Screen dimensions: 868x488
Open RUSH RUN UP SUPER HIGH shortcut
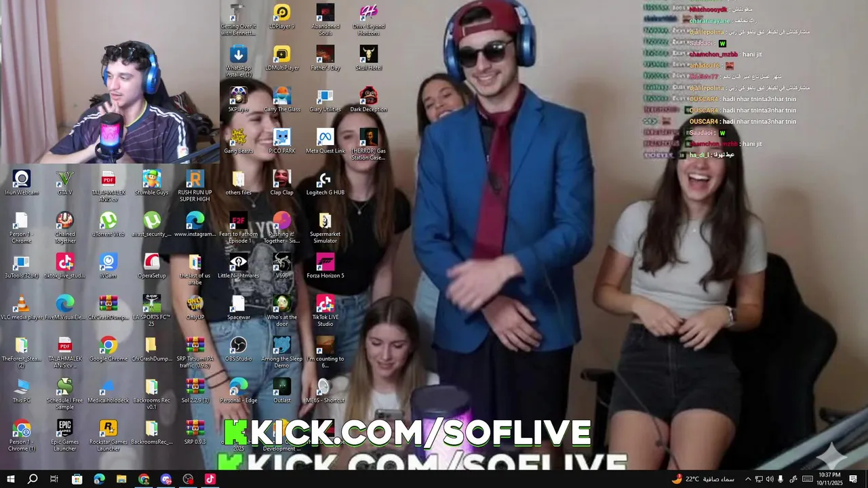[195, 186]
